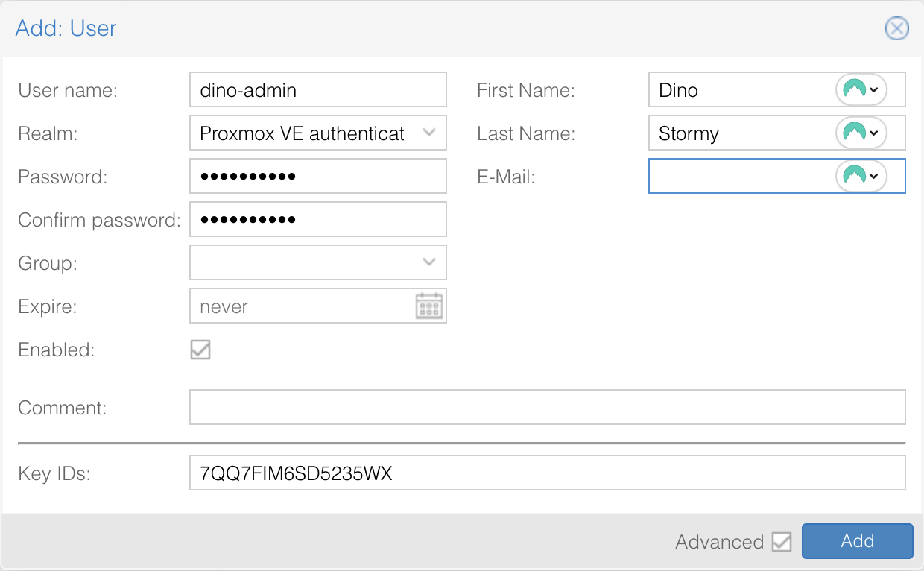The width and height of the screenshot is (924, 571).
Task: Click the password manager icon in First Name
Action: [861, 90]
